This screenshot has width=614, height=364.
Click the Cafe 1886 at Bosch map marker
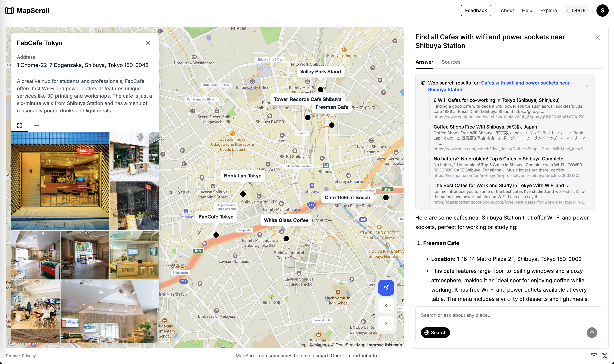point(386,197)
